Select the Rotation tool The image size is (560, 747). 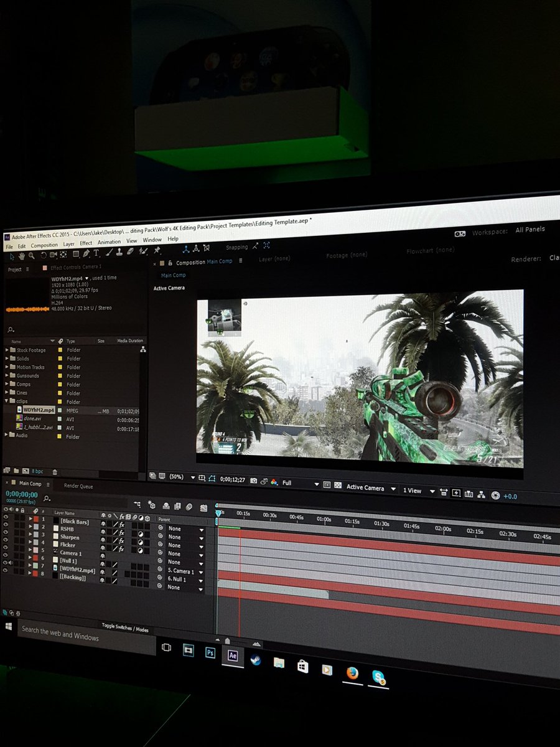tap(44, 255)
